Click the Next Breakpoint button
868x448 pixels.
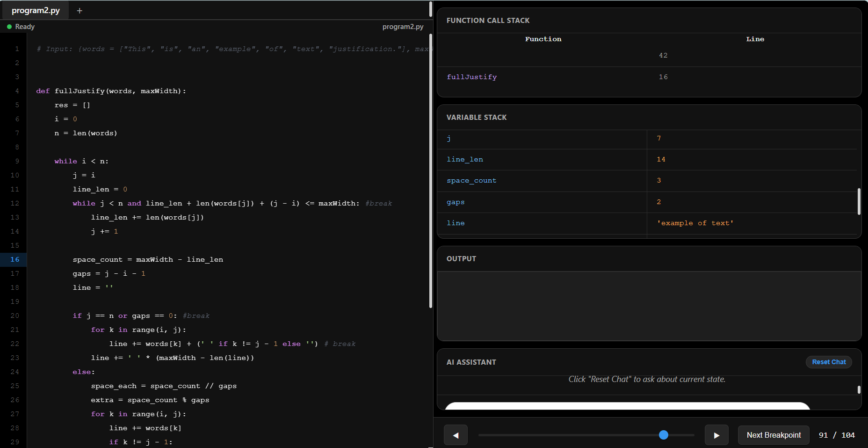pos(774,435)
